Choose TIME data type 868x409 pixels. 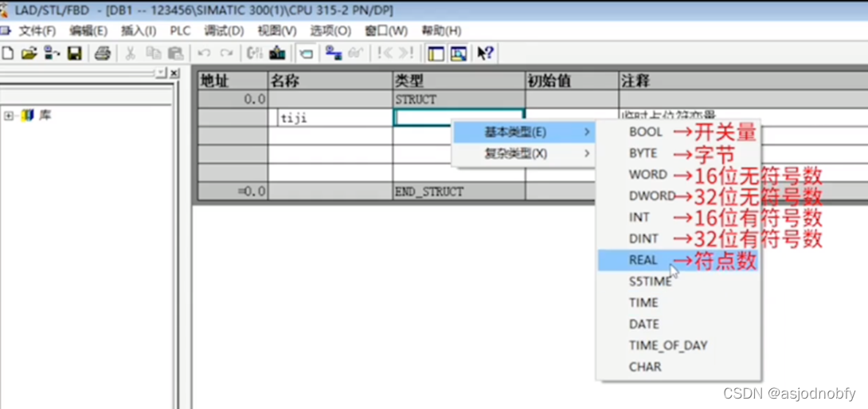[643, 303]
